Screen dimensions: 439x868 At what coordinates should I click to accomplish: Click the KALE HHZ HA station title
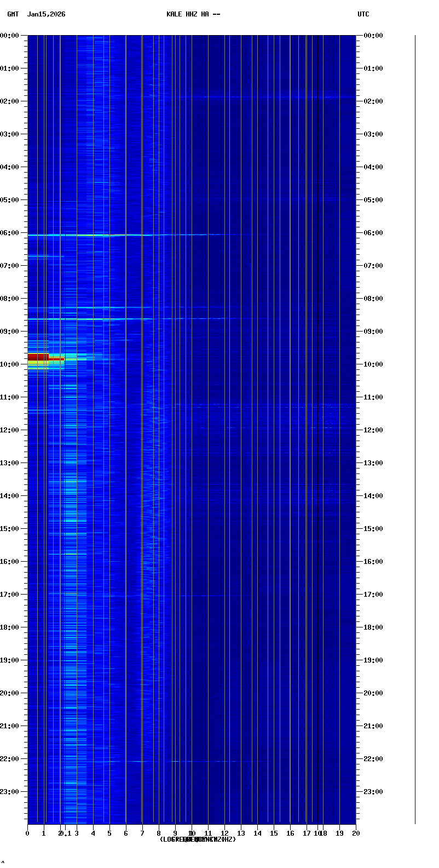(x=193, y=14)
